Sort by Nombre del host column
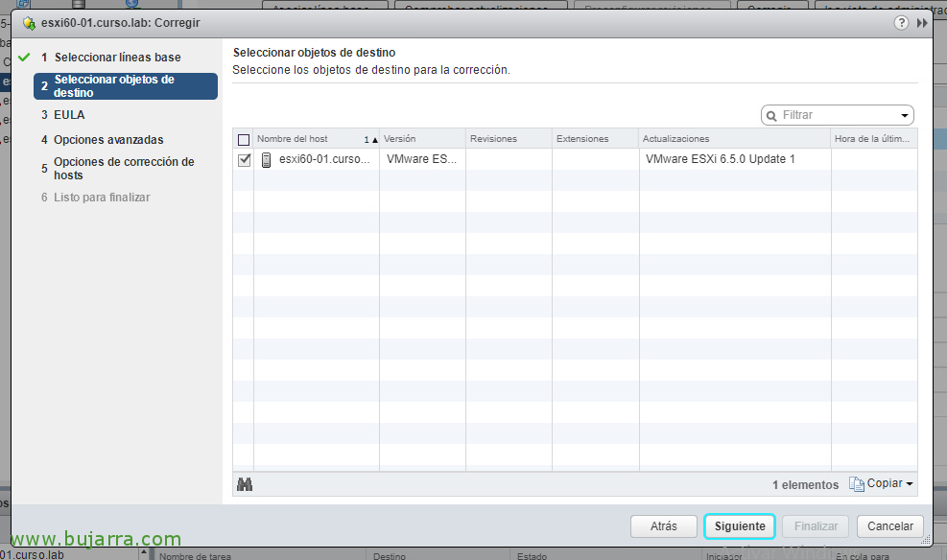947x560 pixels. pos(317,139)
